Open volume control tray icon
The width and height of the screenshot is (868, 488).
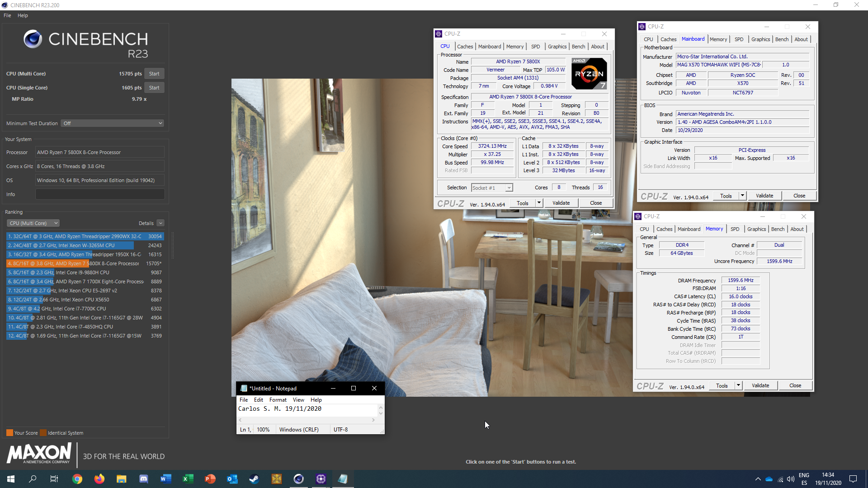[791, 479]
